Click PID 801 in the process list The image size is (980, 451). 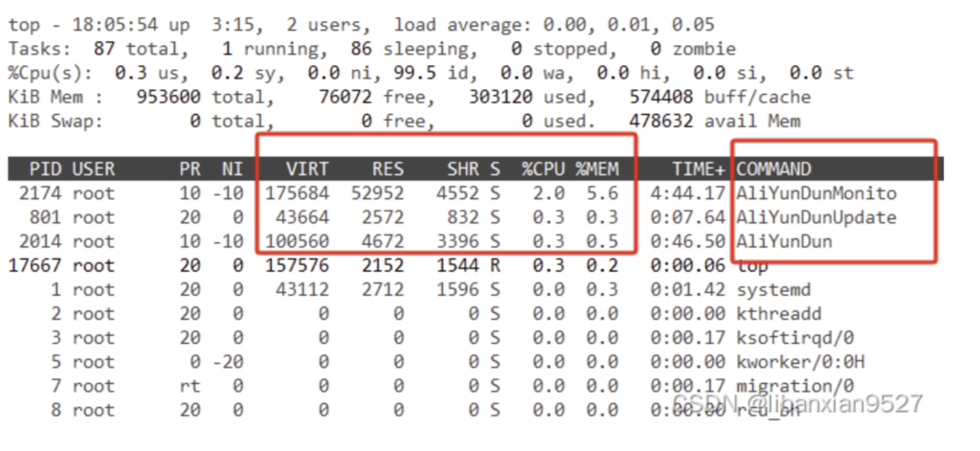pyautogui.click(x=46, y=217)
